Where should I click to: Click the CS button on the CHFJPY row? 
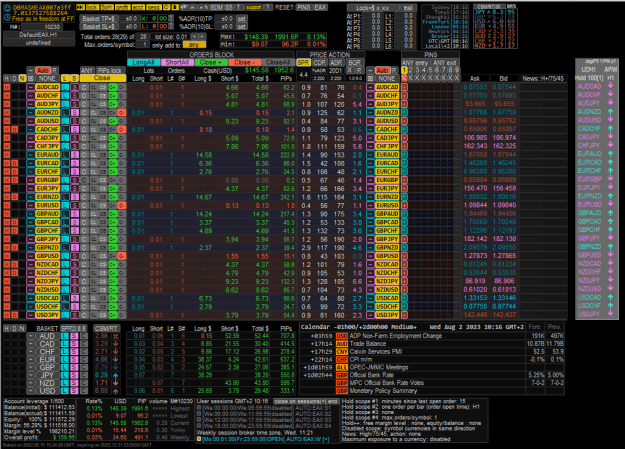(x=103, y=146)
